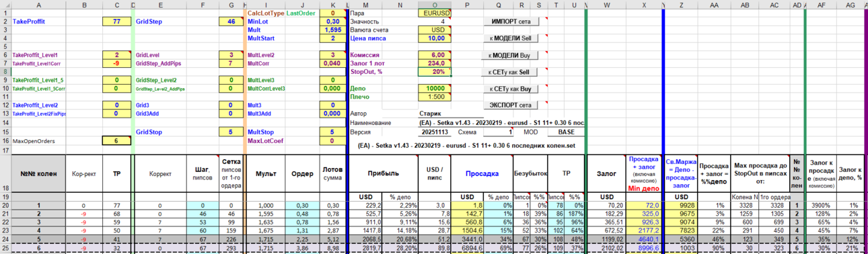The height and width of the screenshot is (254, 868).
Task: Click the №№ колен table header
Action: point(38,173)
